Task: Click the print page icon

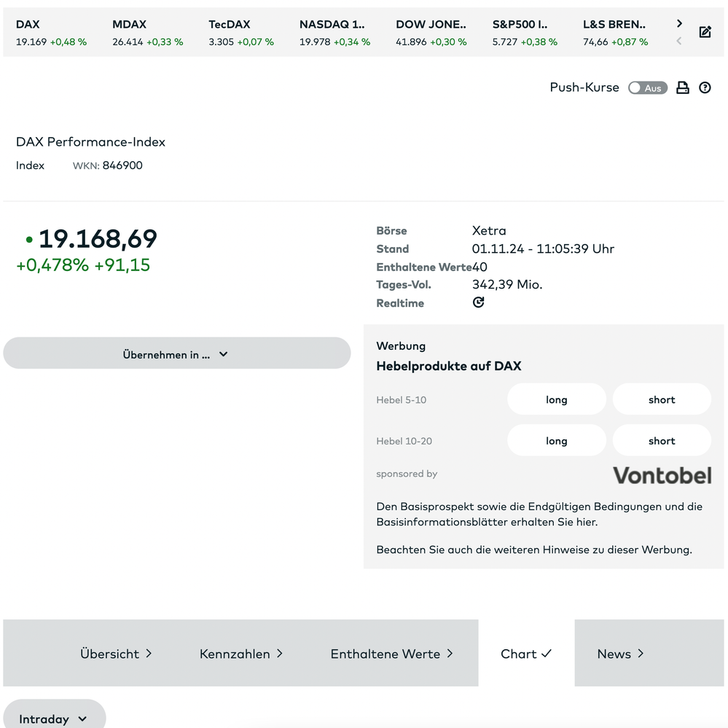Action: (x=682, y=88)
